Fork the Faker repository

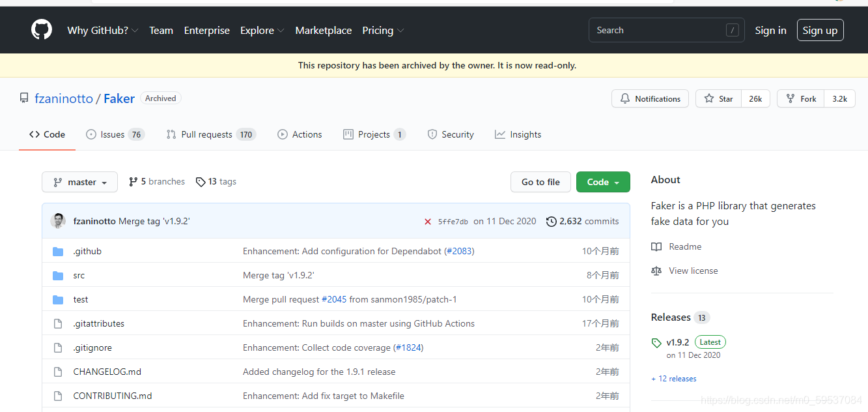(800, 98)
